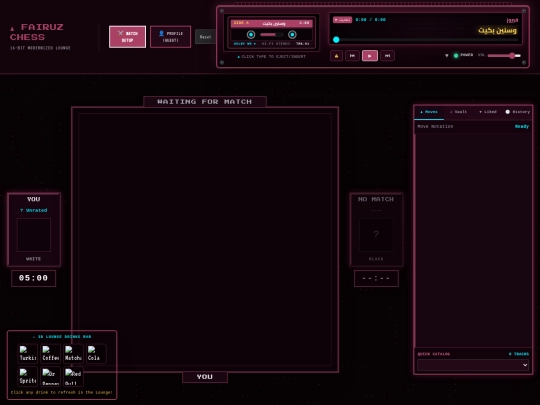Select the Coffee drink

click(x=51, y=354)
